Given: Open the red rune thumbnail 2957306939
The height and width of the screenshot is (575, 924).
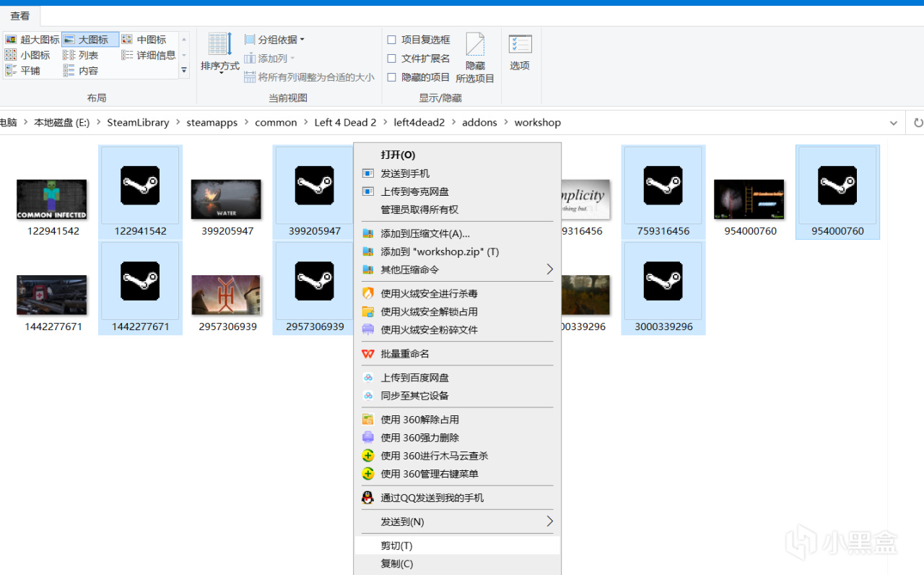Looking at the screenshot, I should click(226, 295).
